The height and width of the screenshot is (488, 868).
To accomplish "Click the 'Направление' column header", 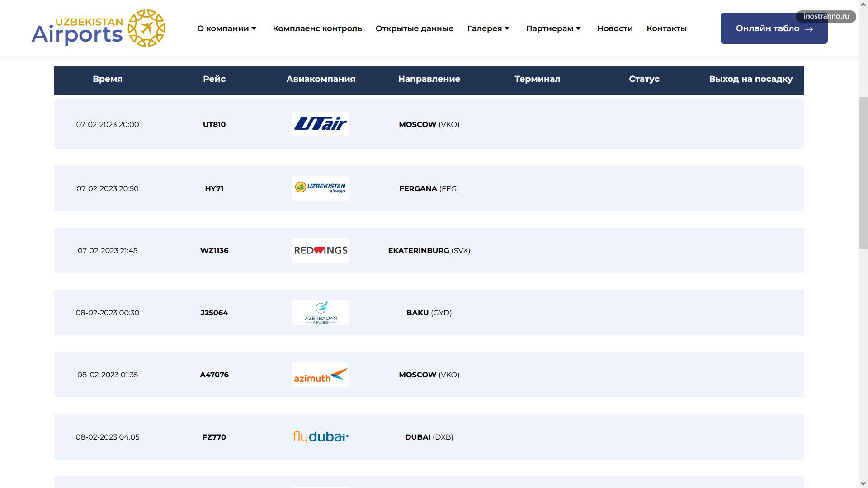I will coord(429,79).
